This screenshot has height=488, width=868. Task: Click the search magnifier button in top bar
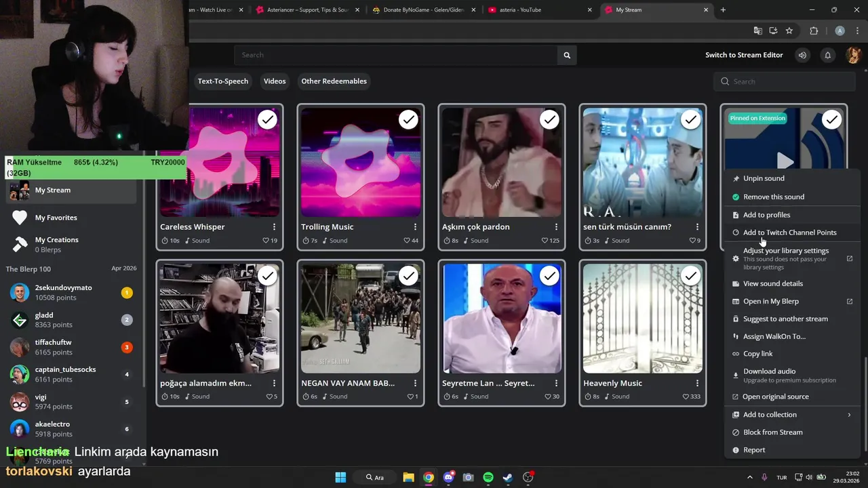[567, 55]
